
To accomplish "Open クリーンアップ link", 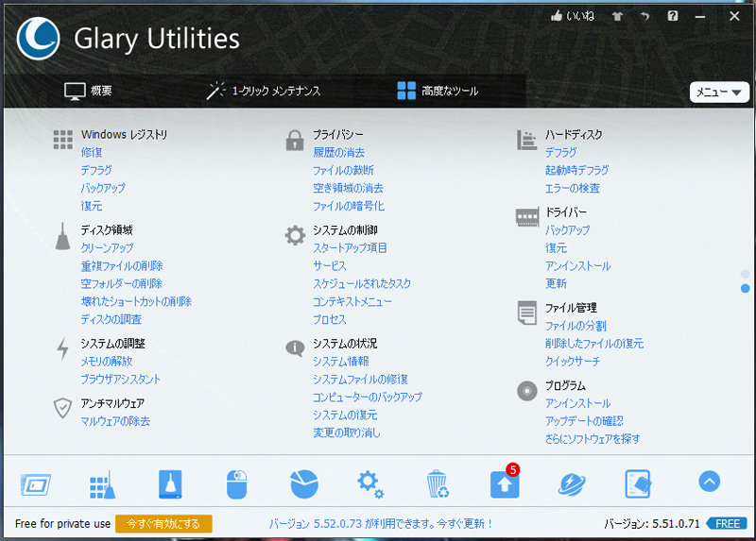I will [107, 247].
